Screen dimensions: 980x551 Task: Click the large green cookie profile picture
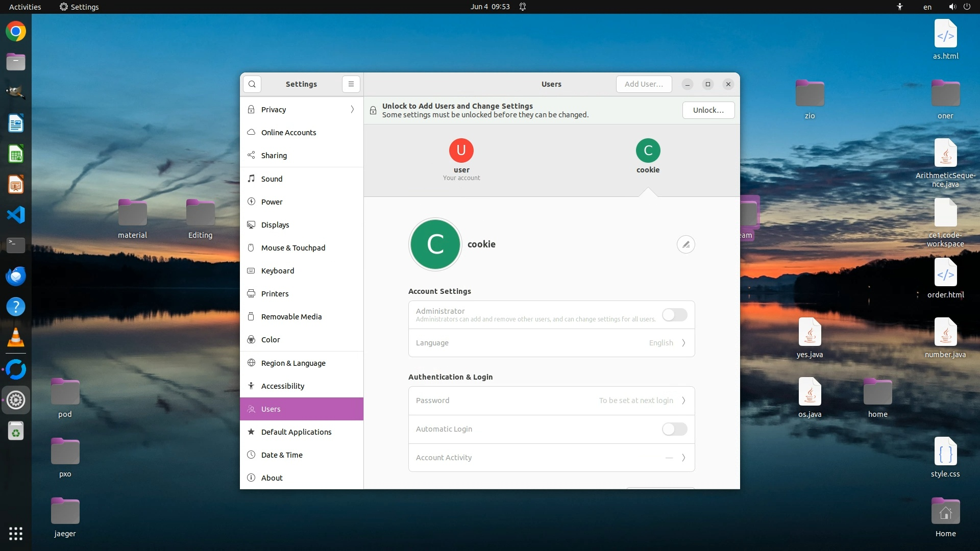point(435,244)
